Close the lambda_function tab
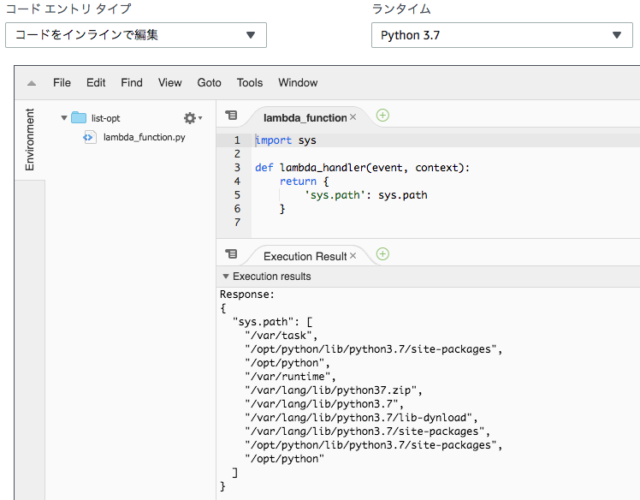 click(353, 117)
